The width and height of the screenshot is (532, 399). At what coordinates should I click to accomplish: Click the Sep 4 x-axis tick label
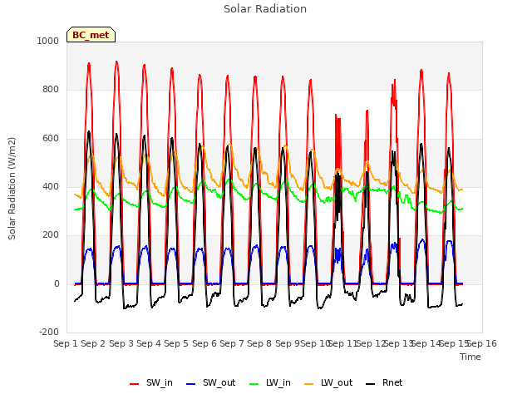pyautogui.click(x=149, y=343)
